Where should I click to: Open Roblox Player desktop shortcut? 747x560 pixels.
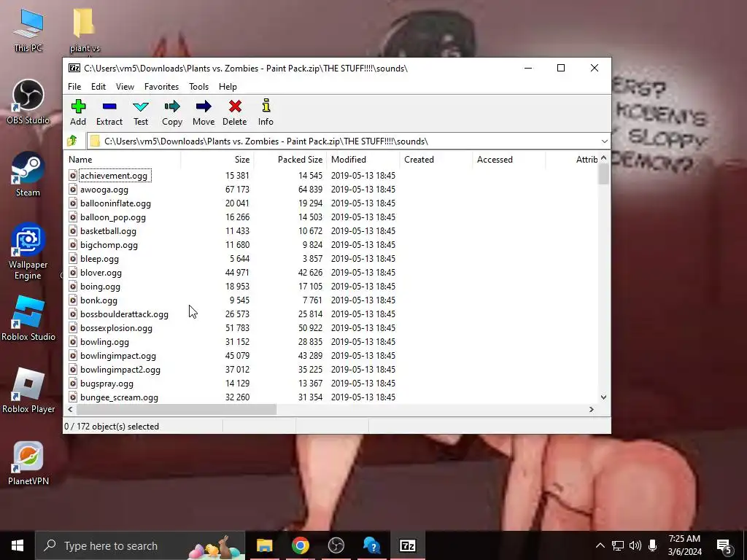pyautogui.click(x=28, y=391)
